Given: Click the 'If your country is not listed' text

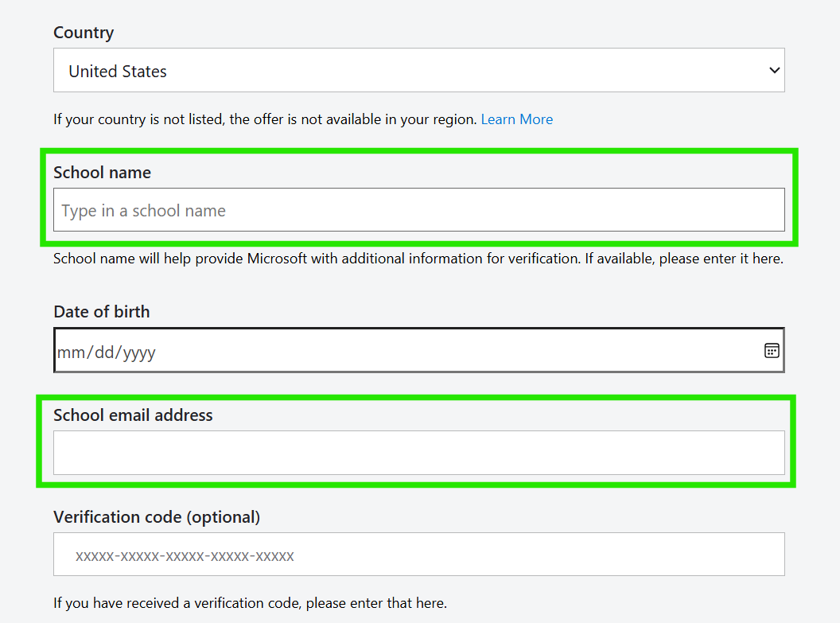Looking at the screenshot, I should 139,119.
